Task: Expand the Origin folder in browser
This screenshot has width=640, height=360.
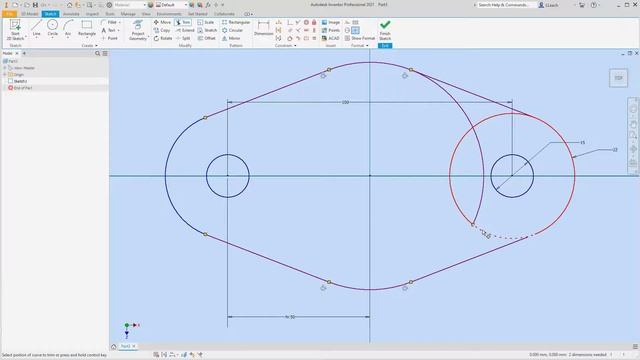Action: pos(5,75)
